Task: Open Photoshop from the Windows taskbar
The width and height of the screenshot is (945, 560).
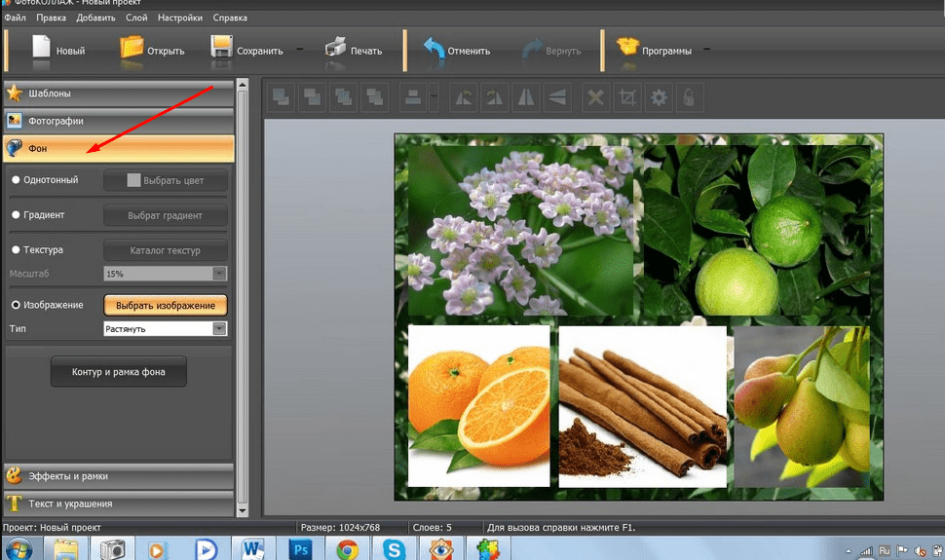Action: [x=300, y=548]
